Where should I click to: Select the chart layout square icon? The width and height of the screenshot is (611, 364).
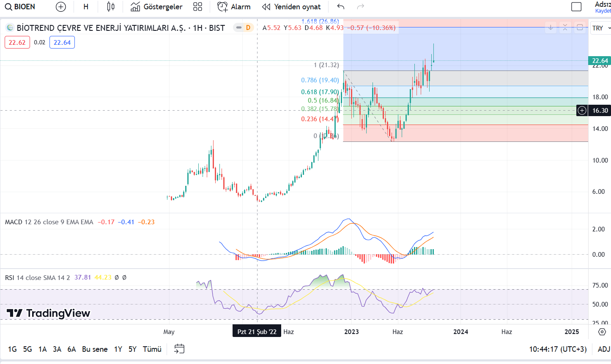tap(576, 7)
